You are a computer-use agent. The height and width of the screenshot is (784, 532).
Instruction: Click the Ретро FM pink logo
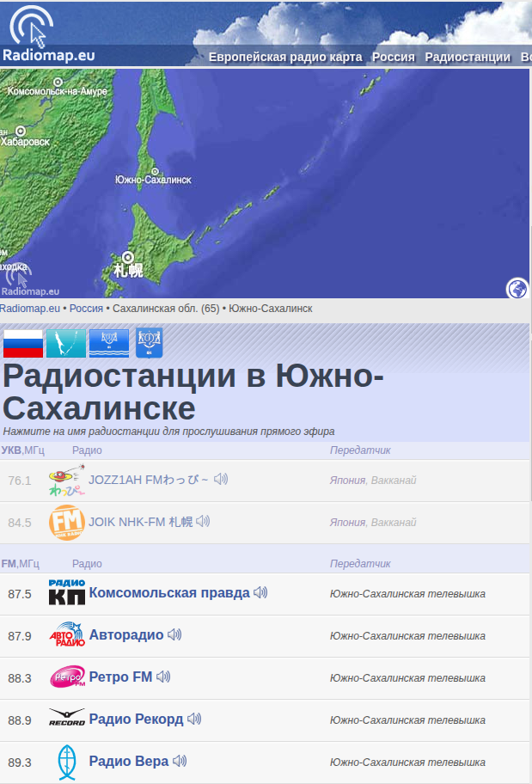67,677
